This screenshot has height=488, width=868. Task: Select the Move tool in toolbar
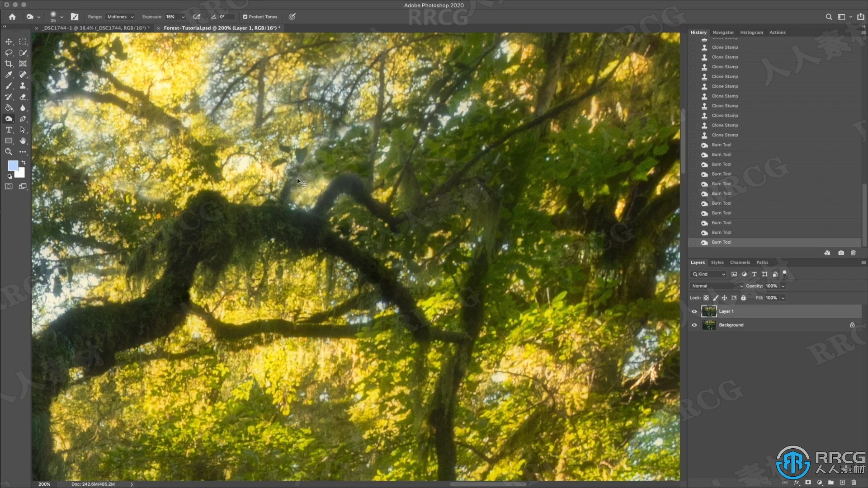pos(8,41)
